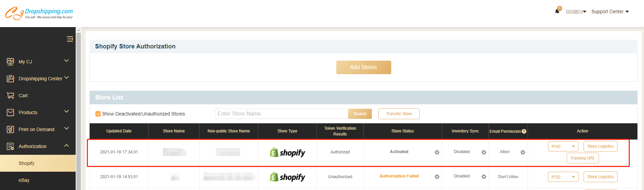644x190 pixels.
Task: Click the Transfer Store button
Action: click(399, 114)
